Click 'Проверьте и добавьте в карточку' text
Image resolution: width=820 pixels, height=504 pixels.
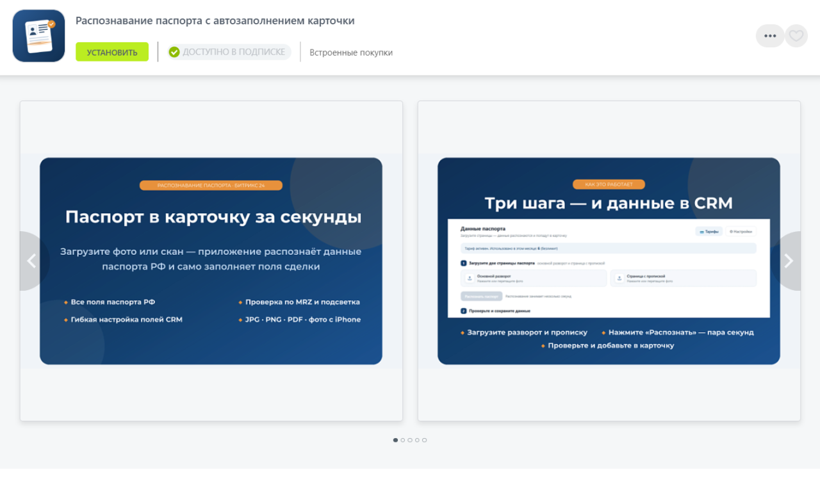(611, 345)
